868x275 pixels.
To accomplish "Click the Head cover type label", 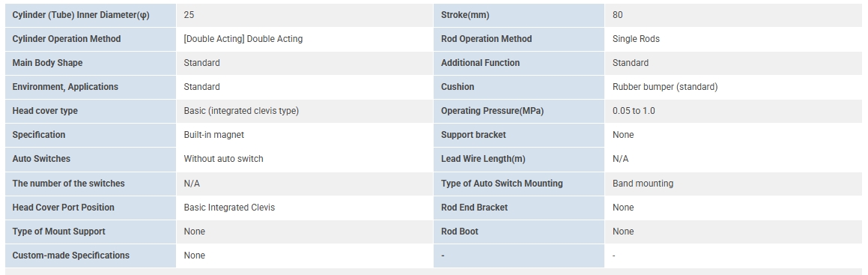I will (45, 111).
